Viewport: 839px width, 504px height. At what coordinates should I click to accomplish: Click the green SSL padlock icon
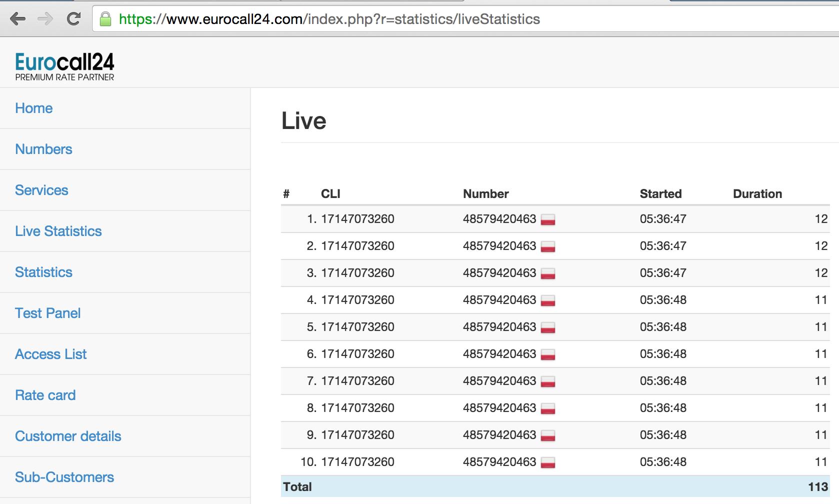click(105, 19)
